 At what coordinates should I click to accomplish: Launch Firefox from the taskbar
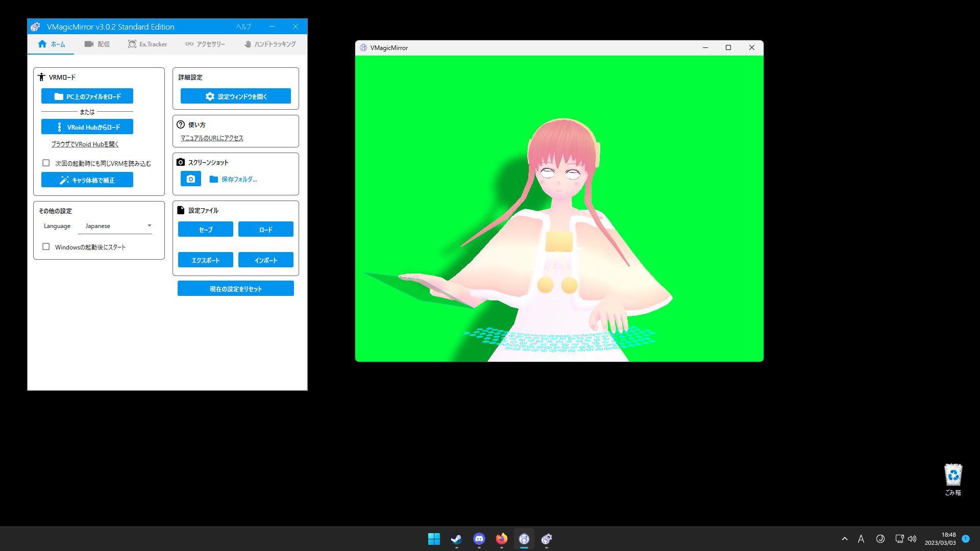click(501, 539)
